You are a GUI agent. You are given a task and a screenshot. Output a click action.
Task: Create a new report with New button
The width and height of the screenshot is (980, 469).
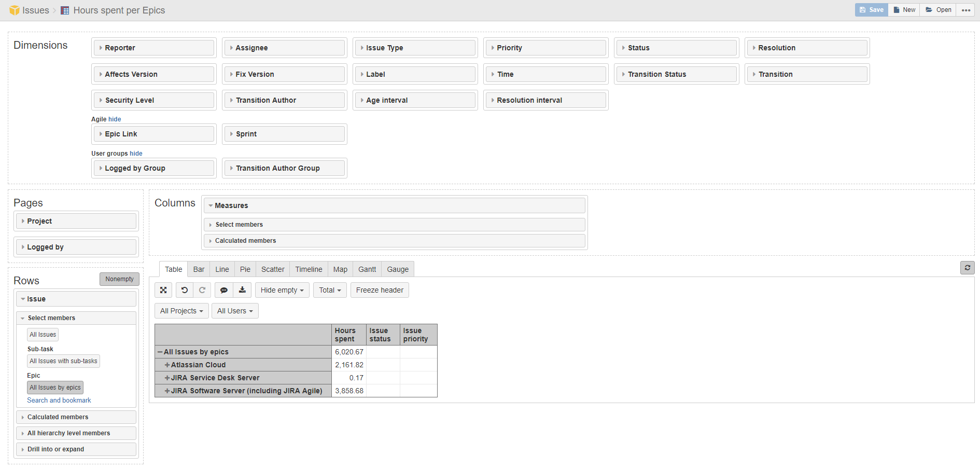pyautogui.click(x=904, y=9)
